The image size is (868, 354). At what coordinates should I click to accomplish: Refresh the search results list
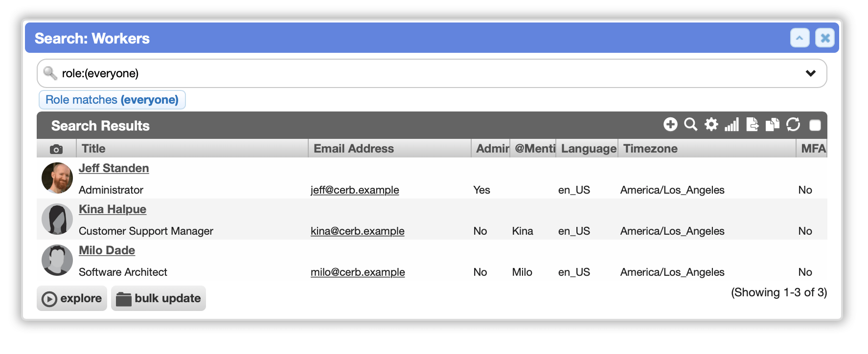tap(793, 125)
